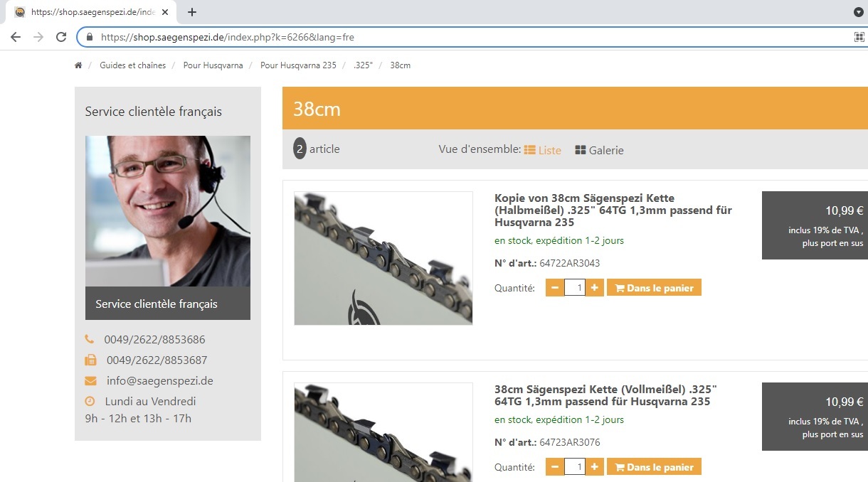Viewport: 868px width, 482px height.
Task: Reload the page with refresh icon
Action: [x=61, y=37]
